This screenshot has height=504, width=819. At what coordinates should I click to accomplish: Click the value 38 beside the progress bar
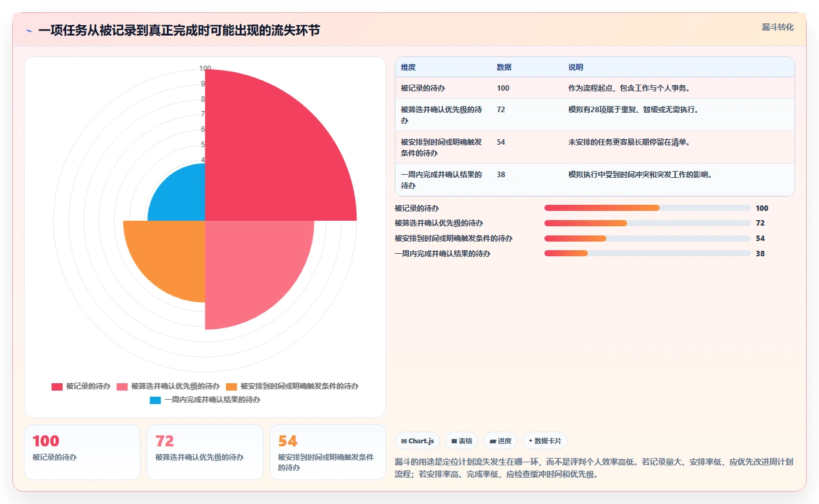(760, 253)
